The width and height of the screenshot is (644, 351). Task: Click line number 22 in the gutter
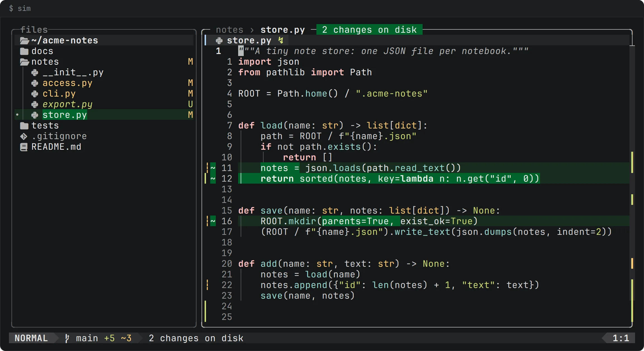pyautogui.click(x=227, y=285)
